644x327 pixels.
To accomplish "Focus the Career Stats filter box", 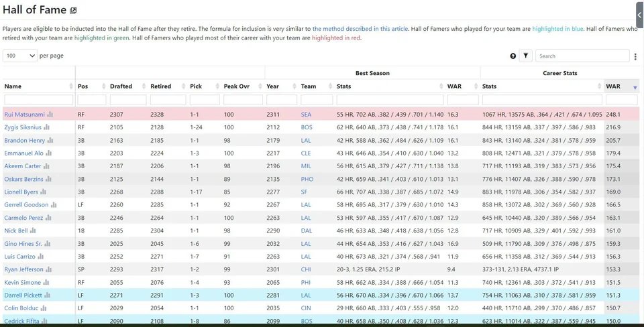I will pyautogui.click(x=542, y=100).
